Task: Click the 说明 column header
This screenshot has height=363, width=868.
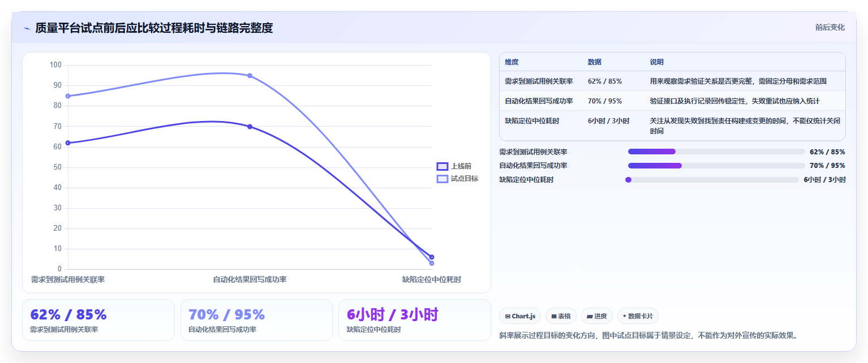Action: [657, 62]
